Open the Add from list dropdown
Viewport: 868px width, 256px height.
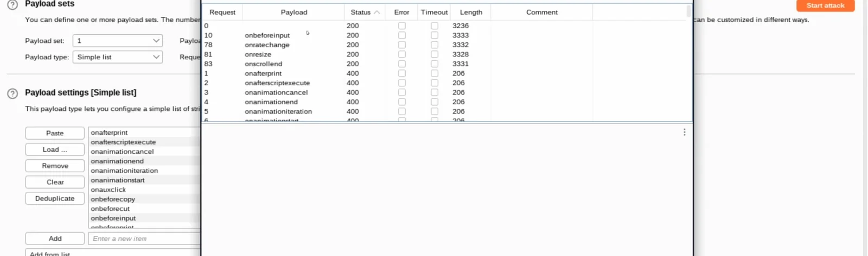[x=113, y=253]
